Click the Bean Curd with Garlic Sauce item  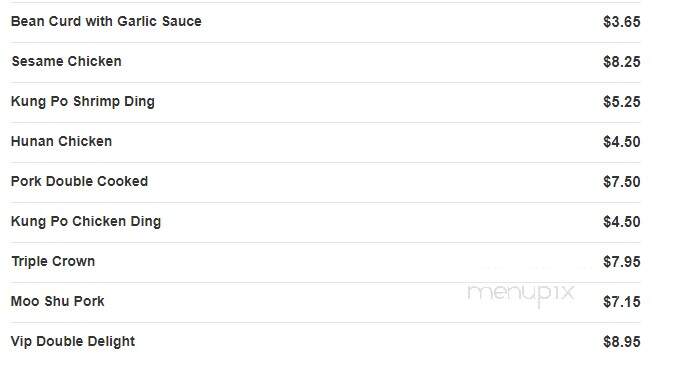[x=106, y=21]
